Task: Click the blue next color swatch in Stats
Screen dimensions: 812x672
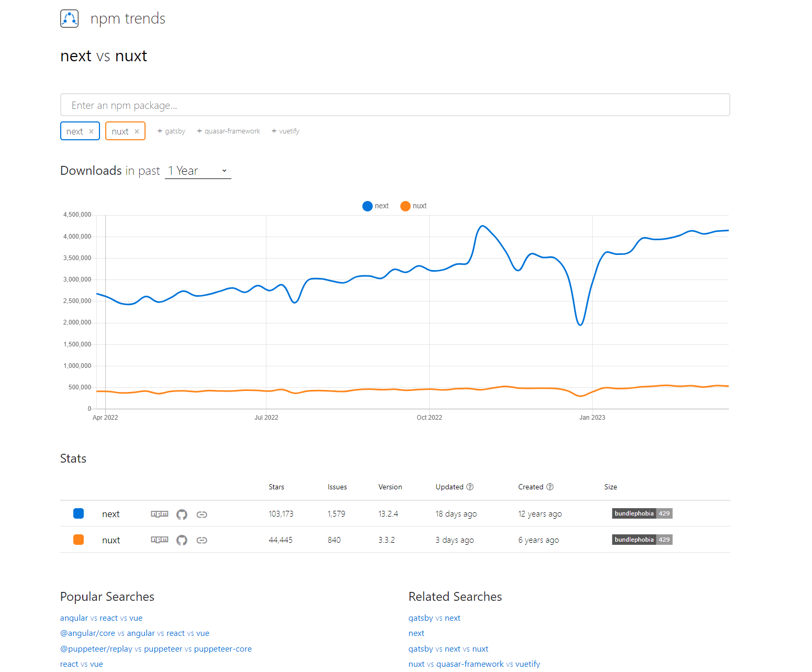Action: click(x=79, y=513)
